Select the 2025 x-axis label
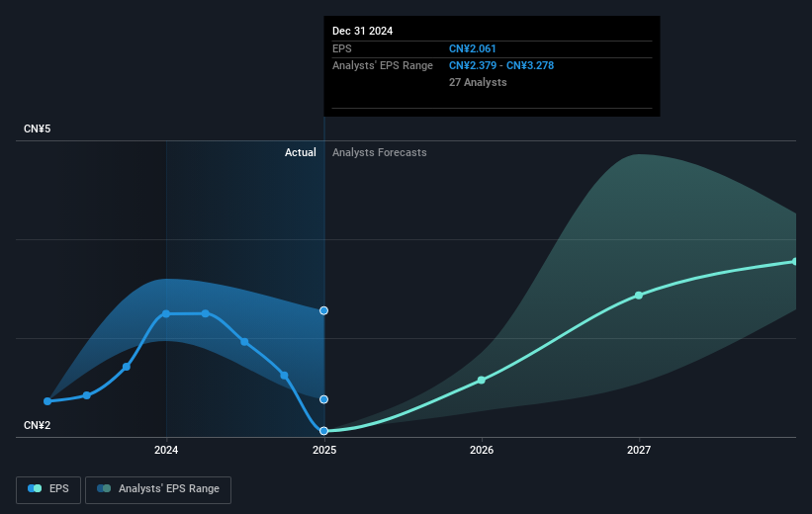This screenshot has width=812, height=514. point(324,451)
